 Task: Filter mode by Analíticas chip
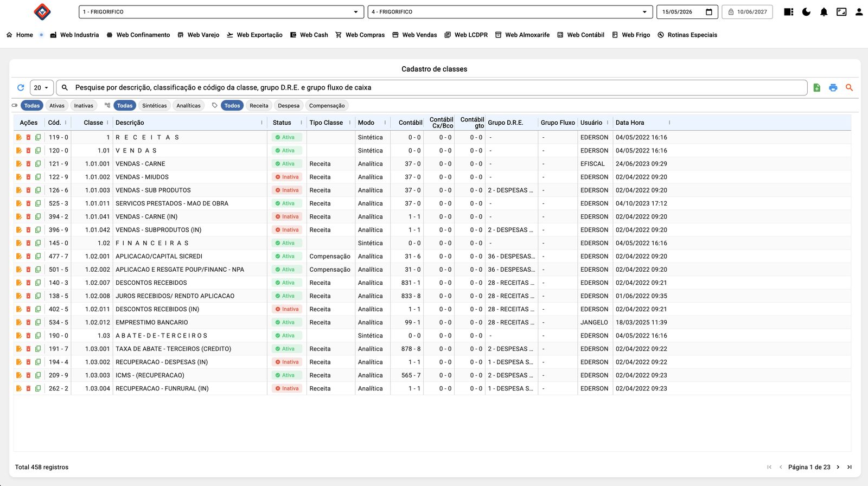pyautogui.click(x=188, y=106)
